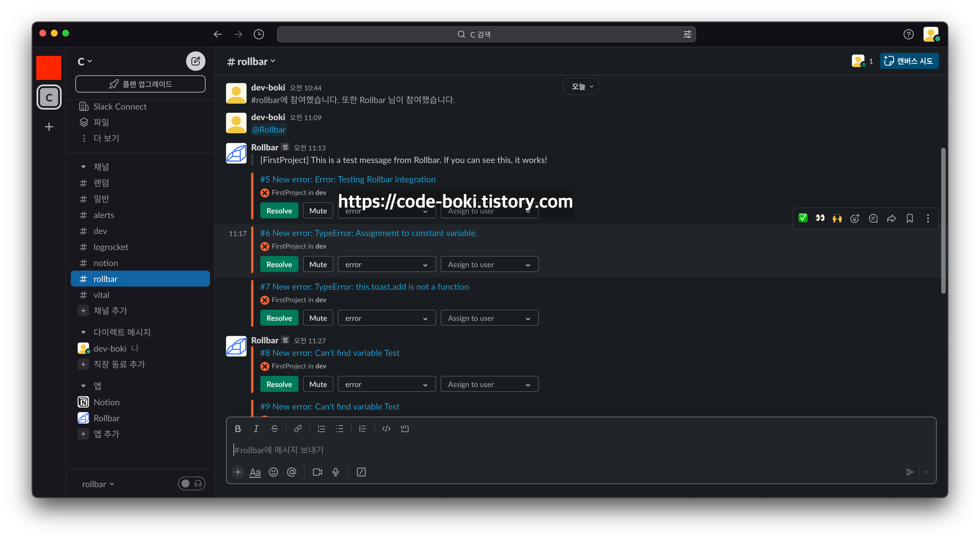Open the #7 TypeError issue link
This screenshot has height=540, width=980.
coord(364,287)
